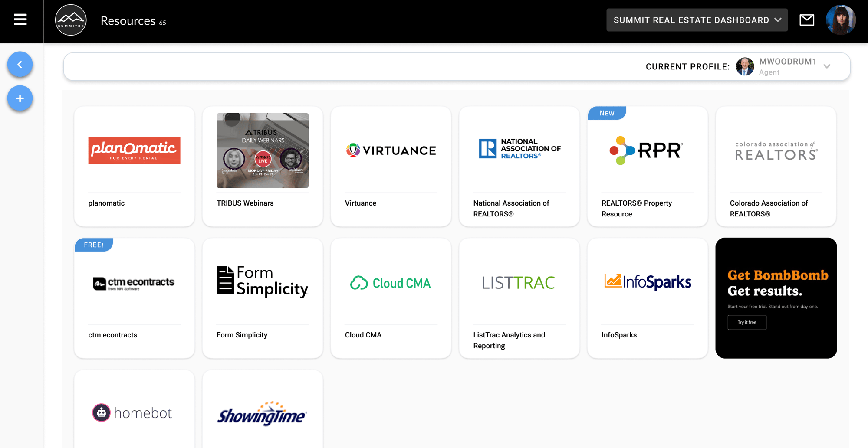Image resolution: width=868 pixels, height=448 pixels.
Task: Click 'ListTrac Analytics and Reporting' title
Action: (x=509, y=340)
